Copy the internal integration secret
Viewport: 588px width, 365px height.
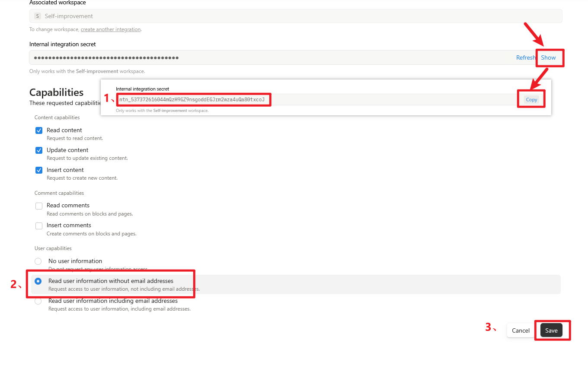(531, 99)
